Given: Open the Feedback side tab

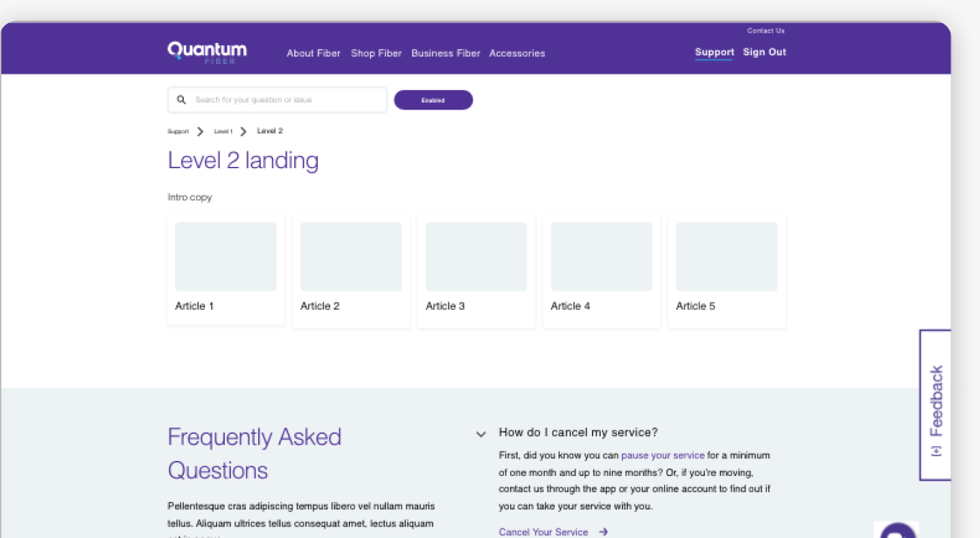Looking at the screenshot, I should 936,405.
